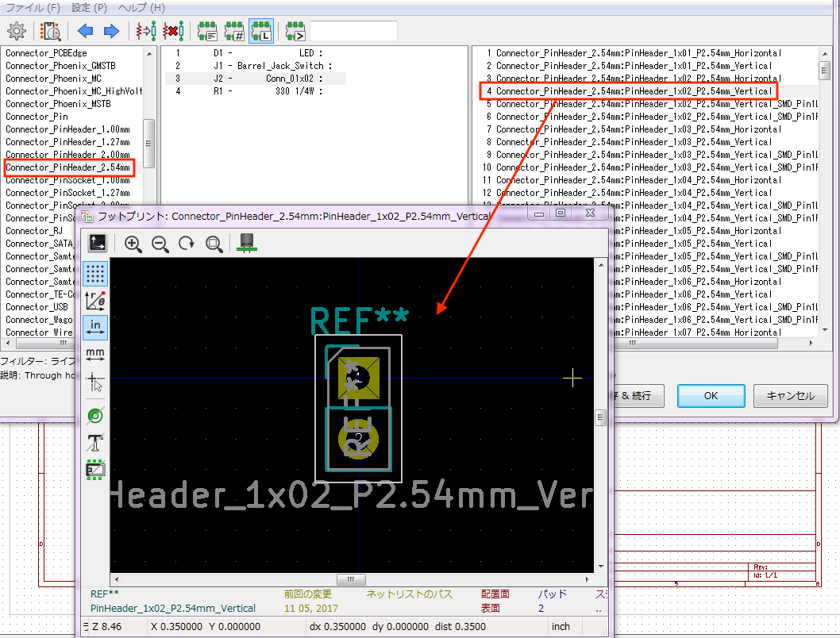Click the OK button
Viewport: 840px width, 638px height.
711,395
